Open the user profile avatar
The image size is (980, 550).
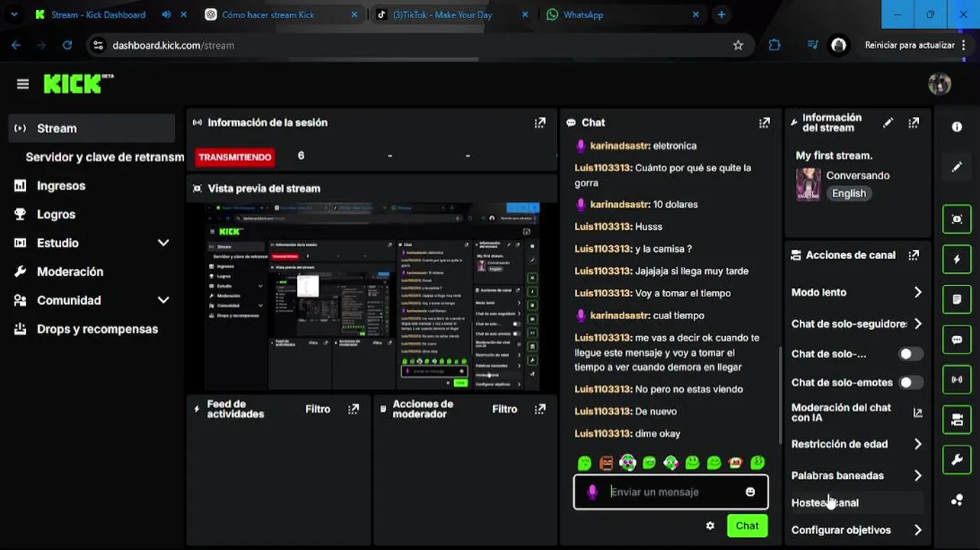940,84
